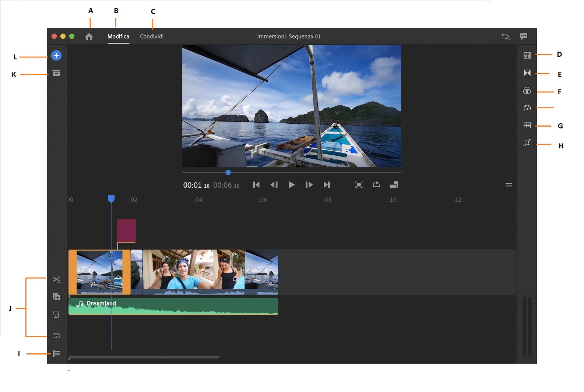Open the Transitions panel icon
The width and height of the screenshot is (584, 392).
pos(527,73)
